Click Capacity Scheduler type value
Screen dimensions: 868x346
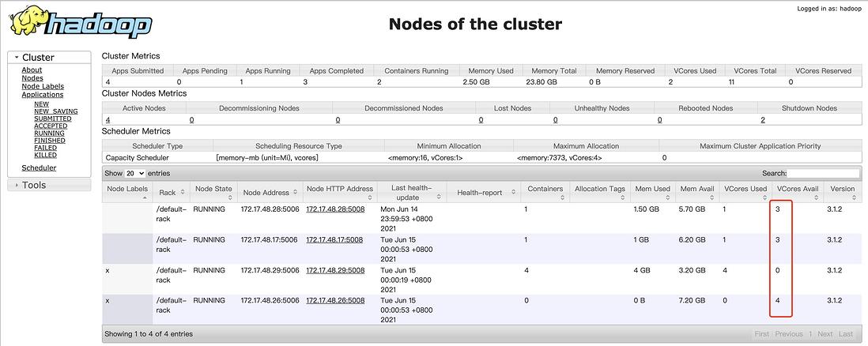(136, 158)
